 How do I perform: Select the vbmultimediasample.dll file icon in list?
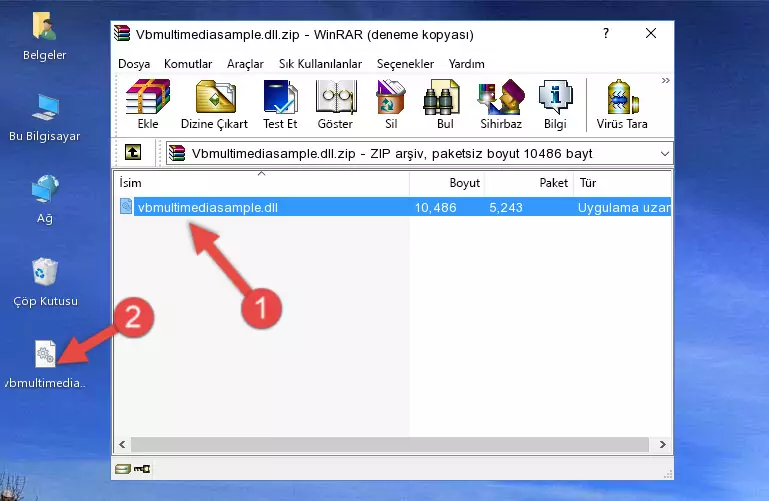coord(126,206)
